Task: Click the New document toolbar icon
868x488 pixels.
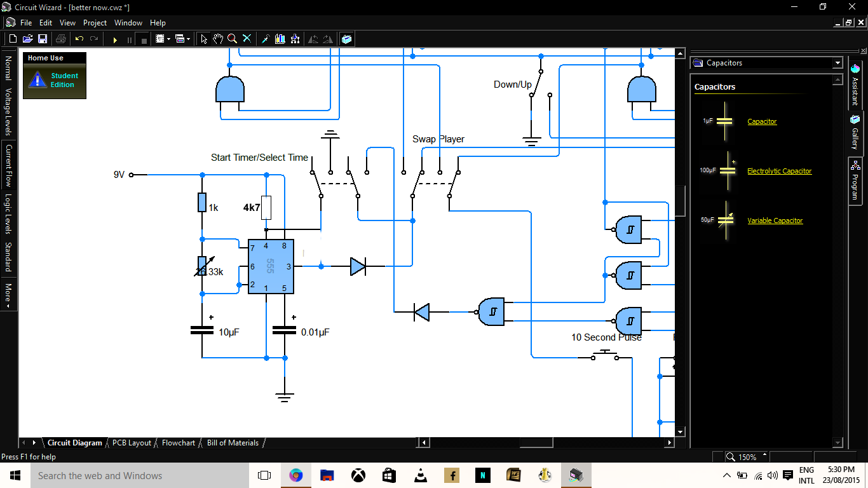Action: pos(12,39)
